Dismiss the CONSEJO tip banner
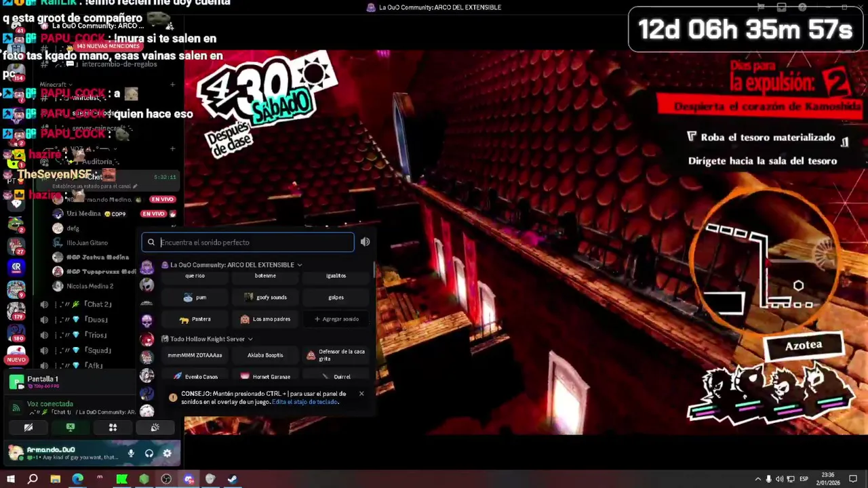Image resolution: width=868 pixels, height=488 pixels. 361,394
